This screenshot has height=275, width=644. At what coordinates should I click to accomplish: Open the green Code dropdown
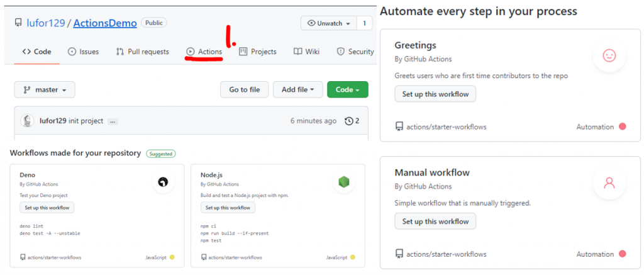pos(347,89)
